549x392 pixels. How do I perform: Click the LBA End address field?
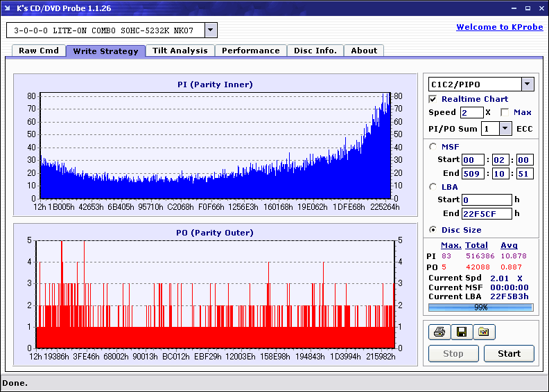point(486,213)
